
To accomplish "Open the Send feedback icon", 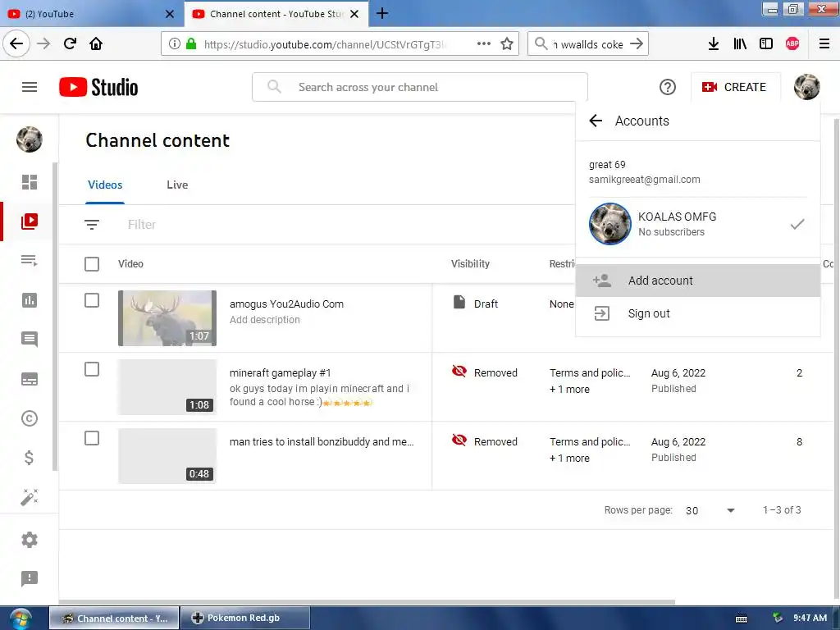I will coord(30,578).
